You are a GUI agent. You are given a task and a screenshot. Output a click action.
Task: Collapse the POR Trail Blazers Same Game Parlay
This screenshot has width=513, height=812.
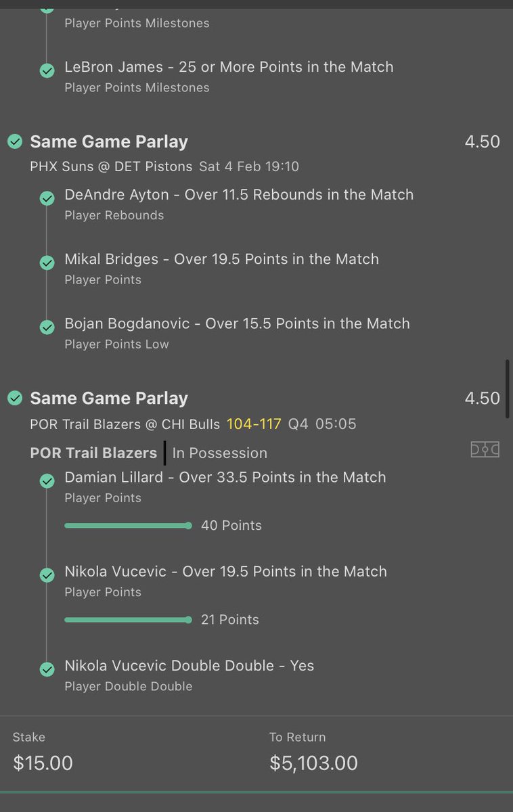point(109,398)
